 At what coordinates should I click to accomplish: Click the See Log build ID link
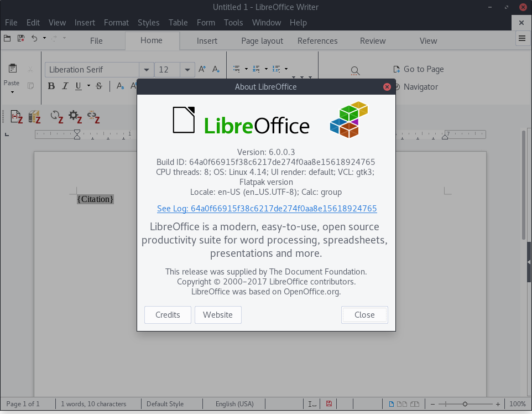(x=267, y=209)
